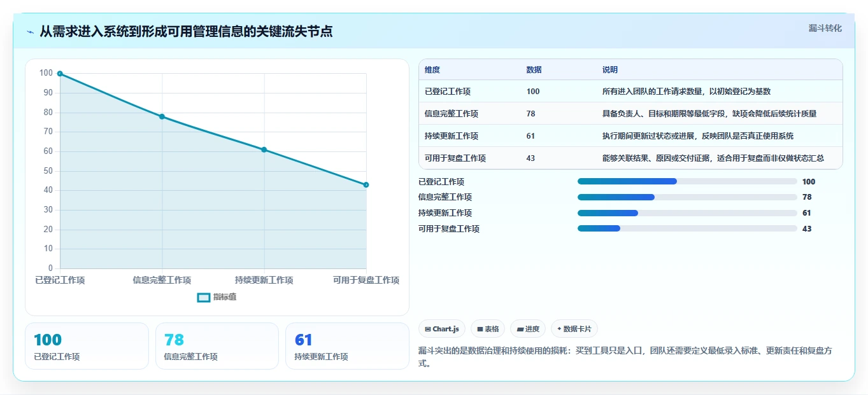Click the 信息完整工作项 progress bar
The image size is (868, 395).
[x=687, y=197]
